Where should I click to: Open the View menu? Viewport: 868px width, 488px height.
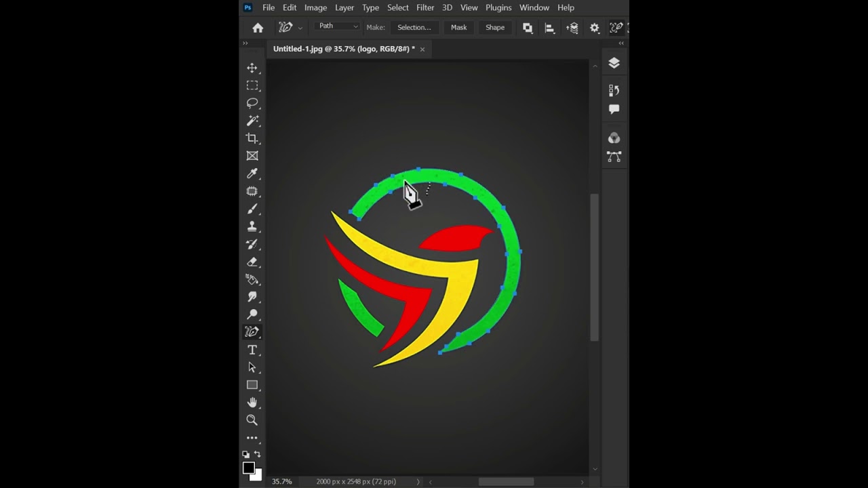469,7
